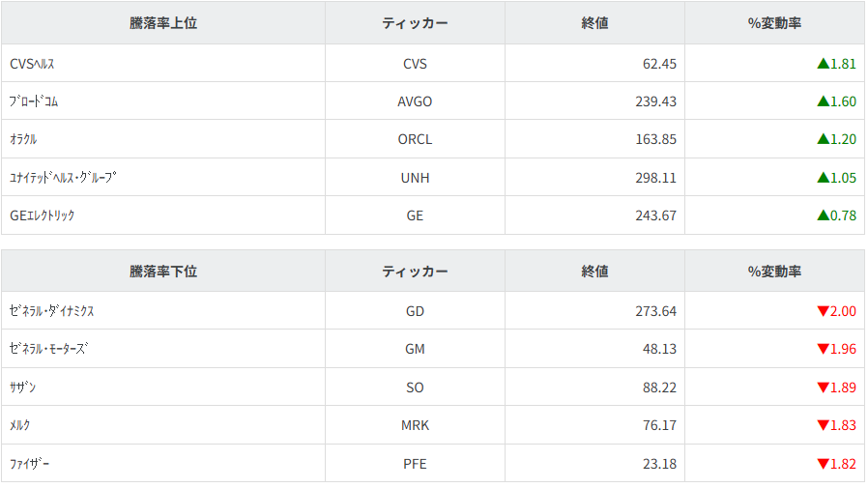This screenshot has width=868, height=488.
Task: Click the 騰落率上位 column header
Action: pyautogui.click(x=162, y=23)
